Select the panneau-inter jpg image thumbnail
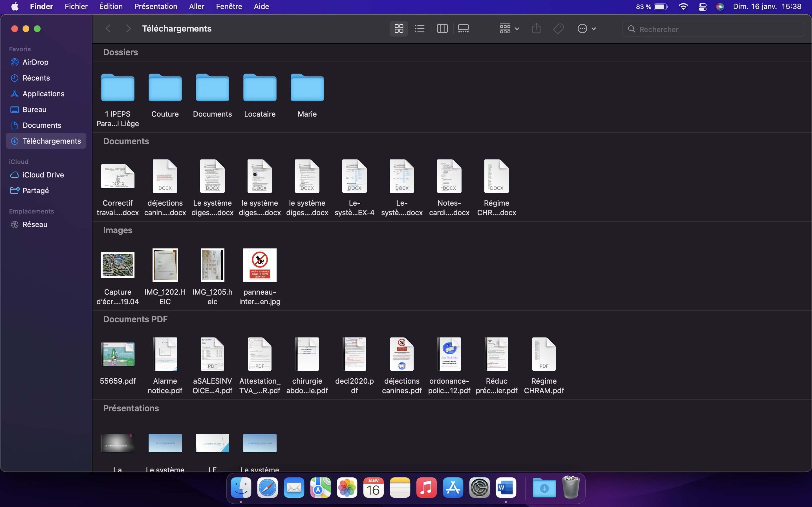 tap(260, 265)
